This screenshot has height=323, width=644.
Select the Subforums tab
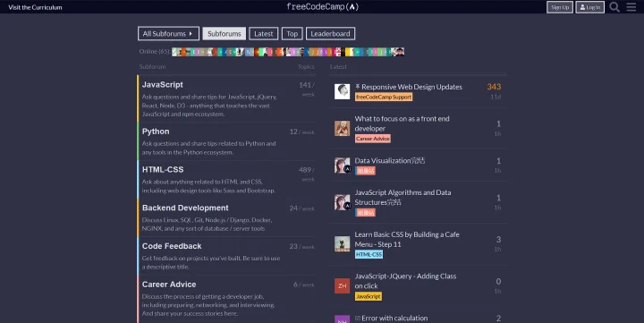tap(225, 34)
